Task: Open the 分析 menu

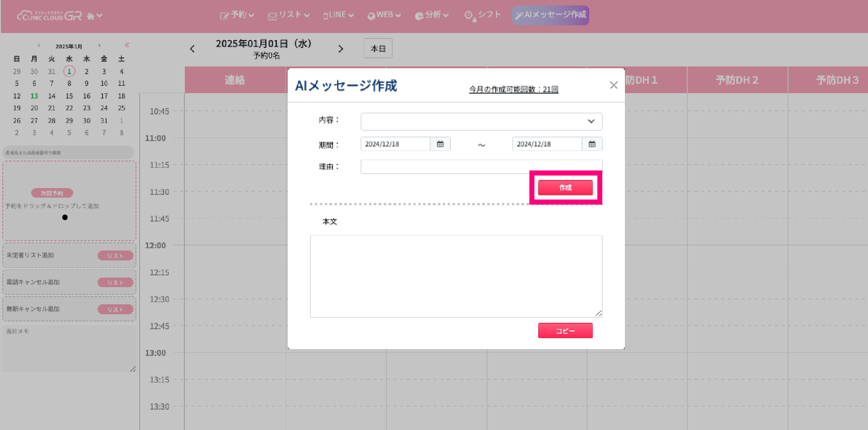Action: click(x=432, y=15)
